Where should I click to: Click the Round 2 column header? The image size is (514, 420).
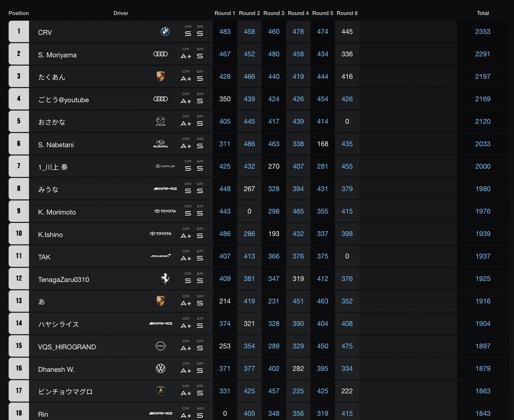(x=249, y=13)
